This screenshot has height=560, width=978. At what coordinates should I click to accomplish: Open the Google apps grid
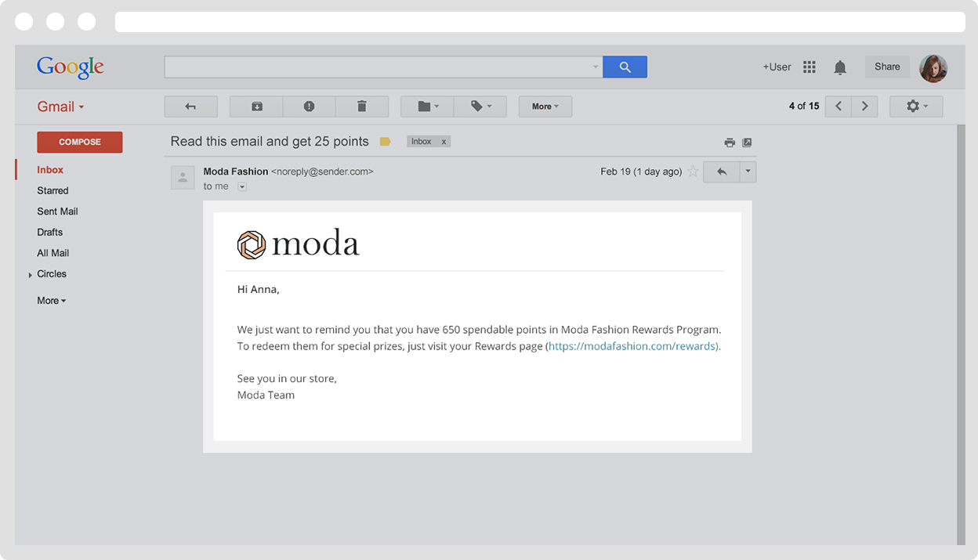click(x=810, y=67)
